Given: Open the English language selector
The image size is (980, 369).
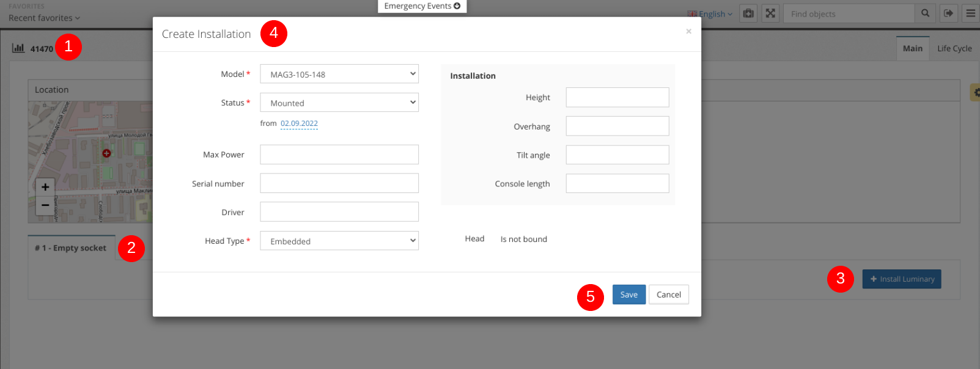Looking at the screenshot, I should pos(710,14).
